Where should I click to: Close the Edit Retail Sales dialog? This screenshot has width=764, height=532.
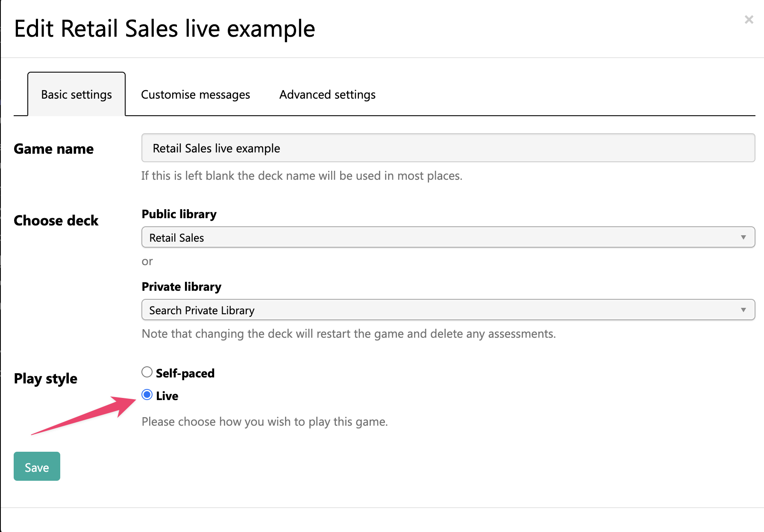click(749, 20)
